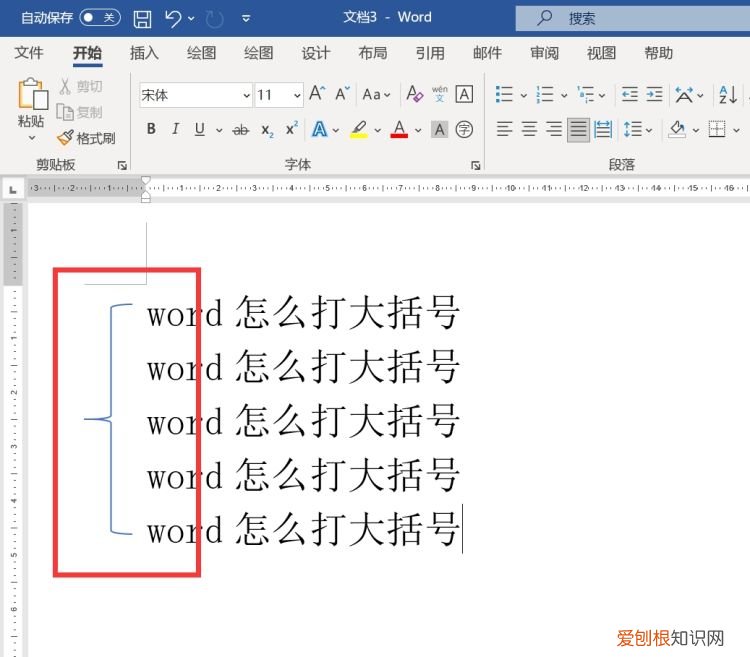Open the borders dropdown arrow

(736, 130)
